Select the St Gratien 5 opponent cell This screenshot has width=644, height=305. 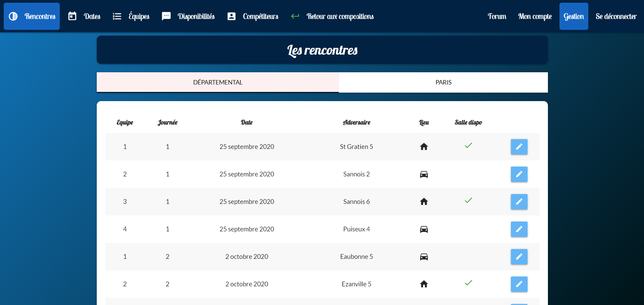pos(356,147)
